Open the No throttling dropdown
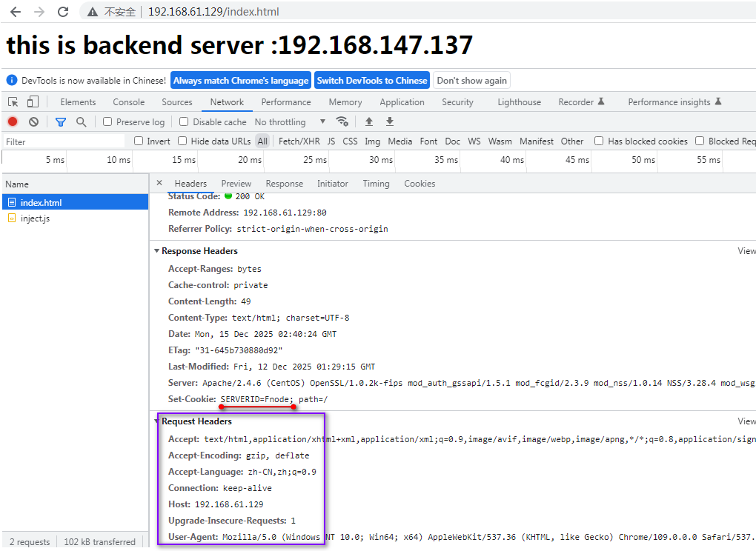This screenshot has height=551, width=756. pyautogui.click(x=291, y=122)
